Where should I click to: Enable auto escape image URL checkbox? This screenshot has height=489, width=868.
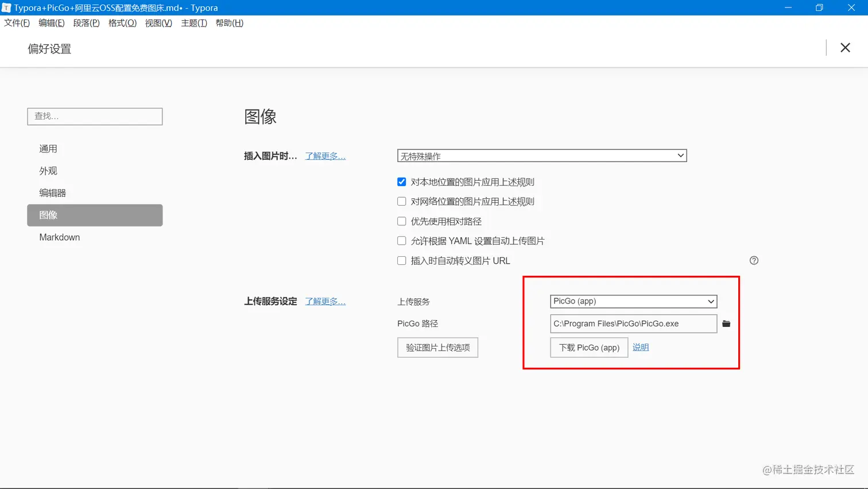tap(401, 260)
